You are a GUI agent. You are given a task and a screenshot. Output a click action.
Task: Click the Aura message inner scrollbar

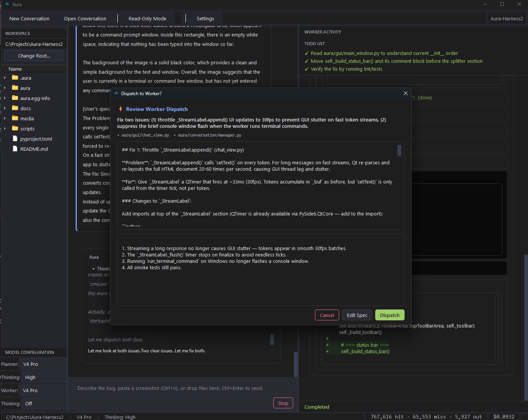coord(272,340)
